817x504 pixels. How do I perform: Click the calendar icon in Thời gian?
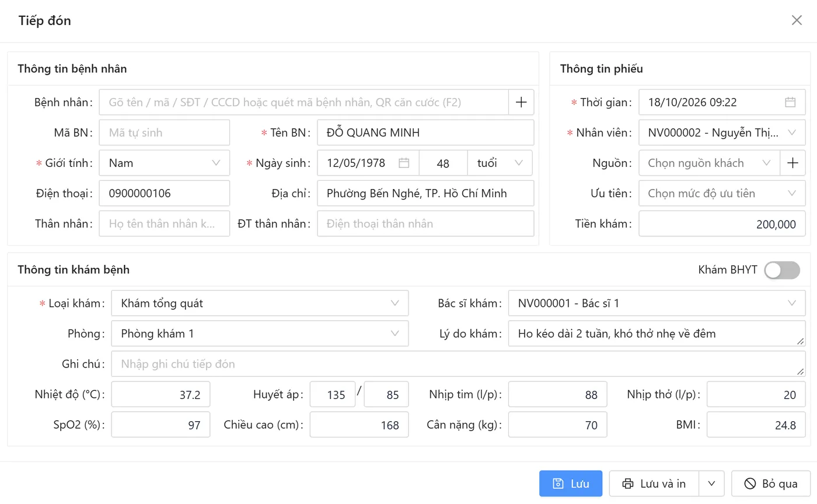click(x=790, y=102)
